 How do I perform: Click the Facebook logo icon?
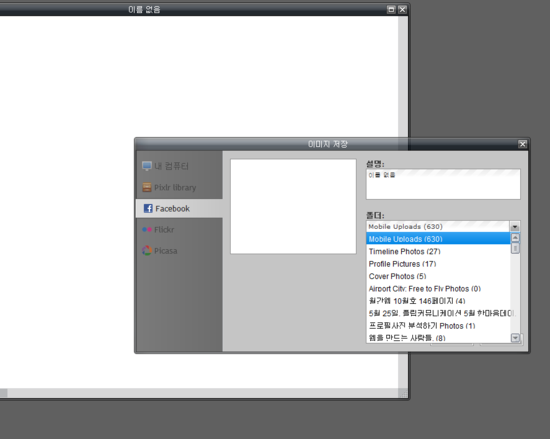(148, 208)
